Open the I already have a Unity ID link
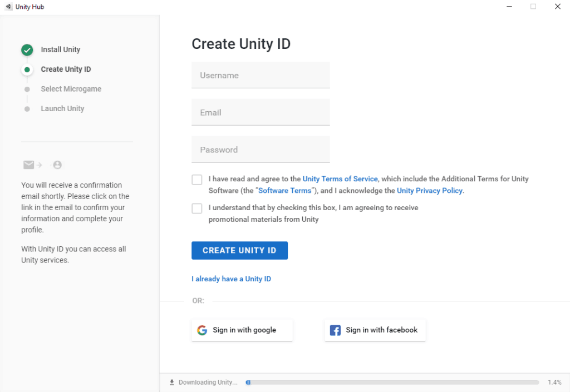This screenshot has width=570, height=392. coord(231,279)
